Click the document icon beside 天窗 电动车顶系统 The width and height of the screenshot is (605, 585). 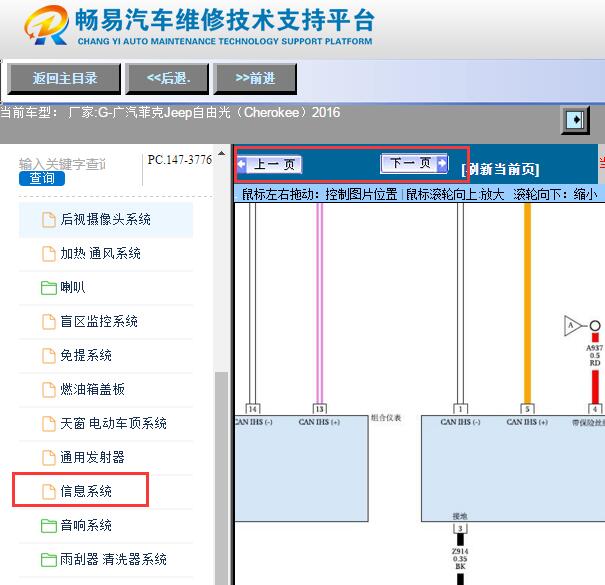[49, 423]
